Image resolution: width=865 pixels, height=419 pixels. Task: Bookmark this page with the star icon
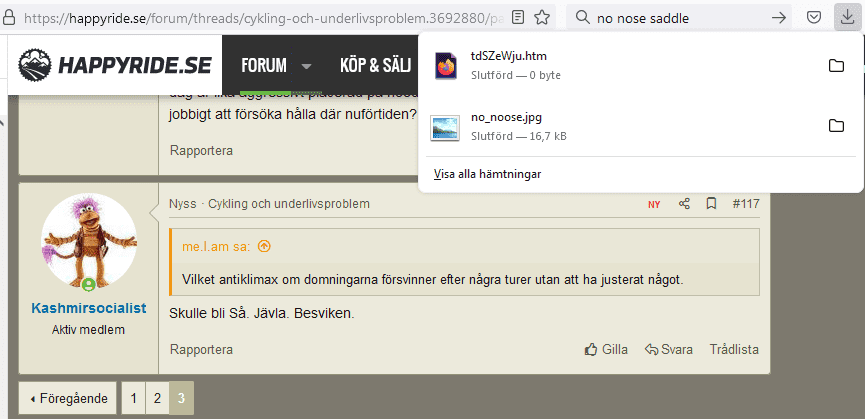coord(542,17)
